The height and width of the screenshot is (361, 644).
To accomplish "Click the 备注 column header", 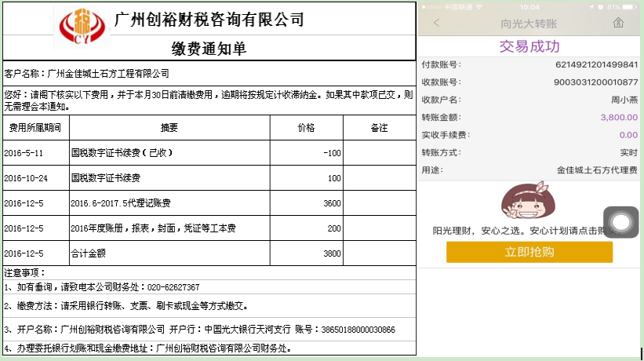I will point(379,128).
